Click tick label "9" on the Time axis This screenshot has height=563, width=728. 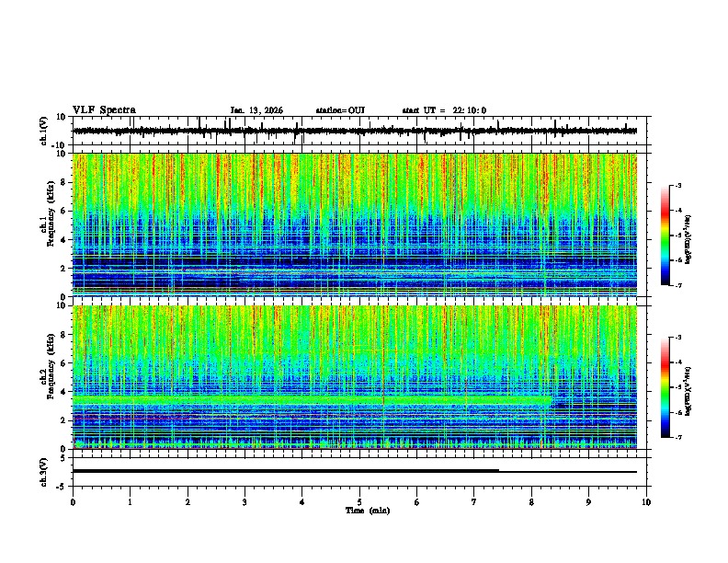[588, 502]
